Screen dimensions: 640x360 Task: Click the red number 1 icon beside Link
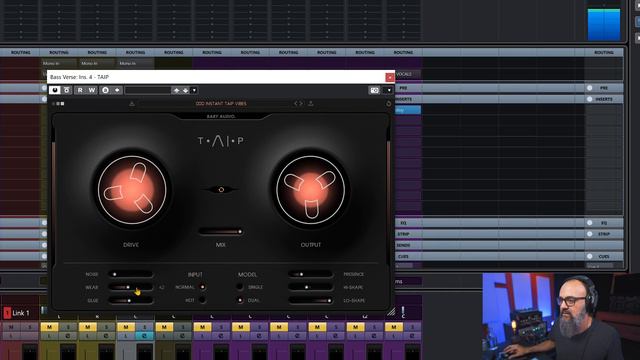click(x=7, y=313)
